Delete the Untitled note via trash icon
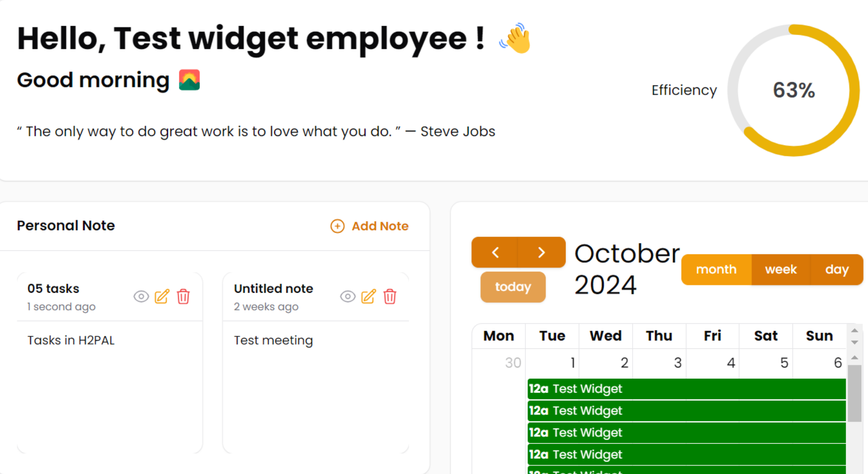Viewport: 868px width, 474px height. 390,297
